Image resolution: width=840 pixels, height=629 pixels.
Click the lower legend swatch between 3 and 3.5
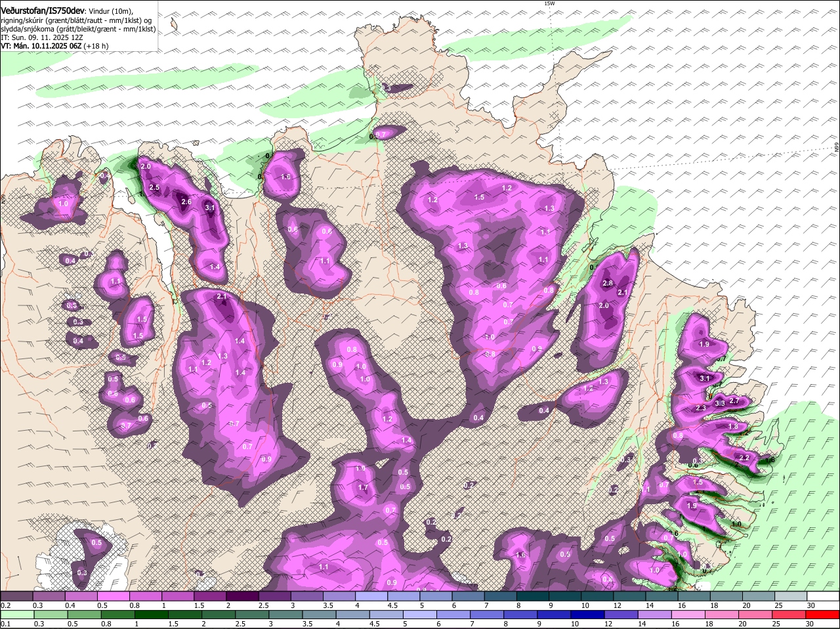[287, 615]
